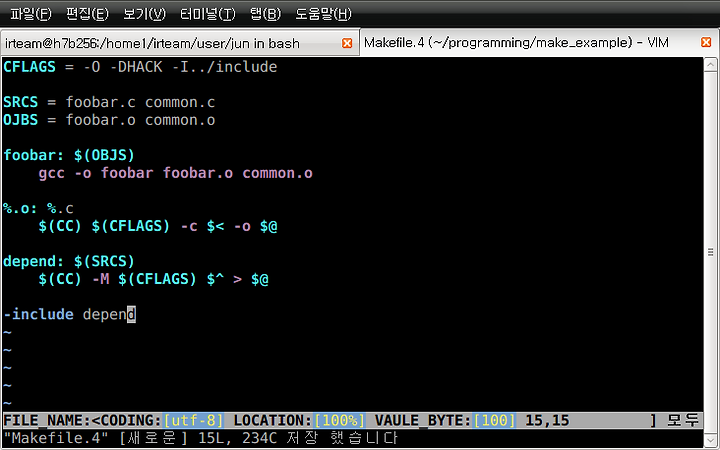Open the 파일(F) menu
The height and width of the screenshot is (450, 720).
pos(31,14)
